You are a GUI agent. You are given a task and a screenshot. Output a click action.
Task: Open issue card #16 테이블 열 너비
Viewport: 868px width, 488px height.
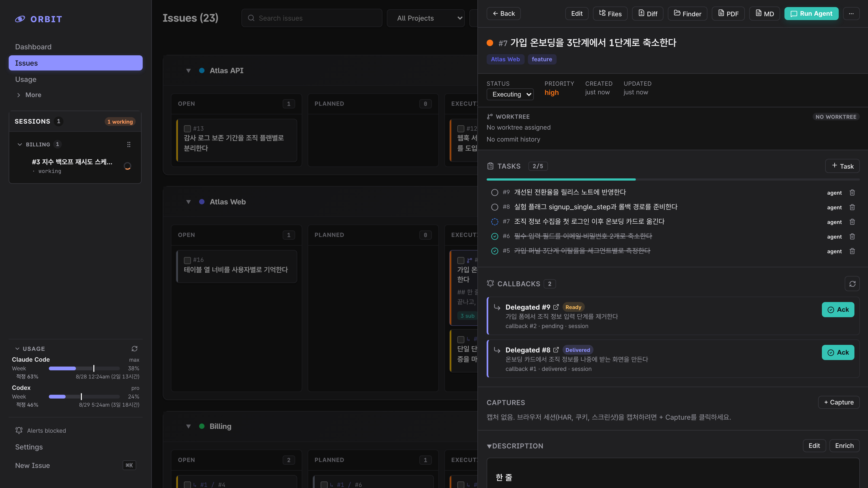[x=237, y=267]
